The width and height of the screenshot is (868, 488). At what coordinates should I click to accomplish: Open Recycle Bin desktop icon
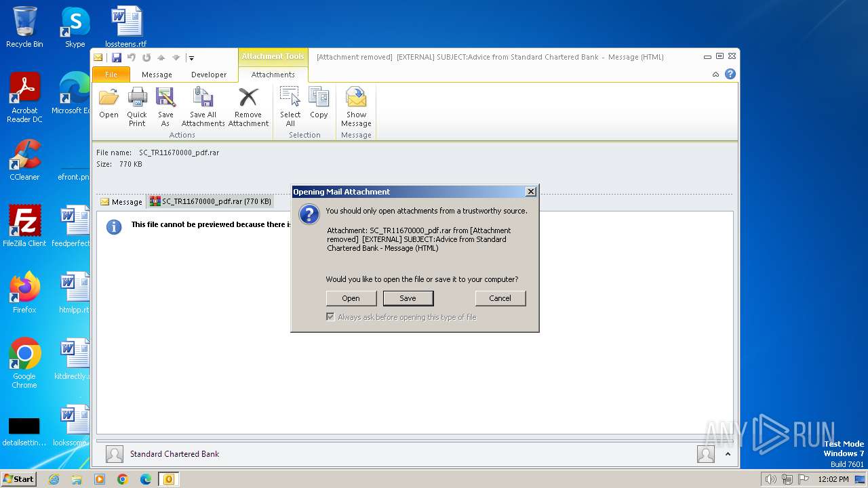click(24, 27)
